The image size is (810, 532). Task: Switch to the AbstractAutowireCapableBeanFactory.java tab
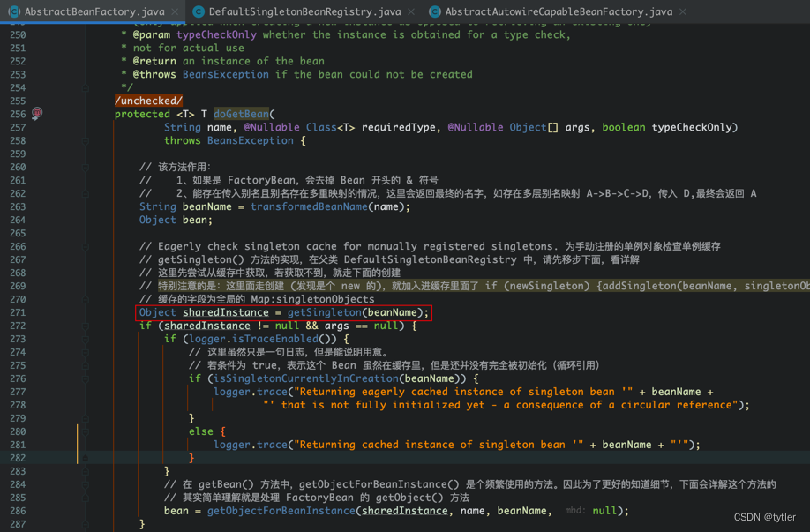[559, 11]
